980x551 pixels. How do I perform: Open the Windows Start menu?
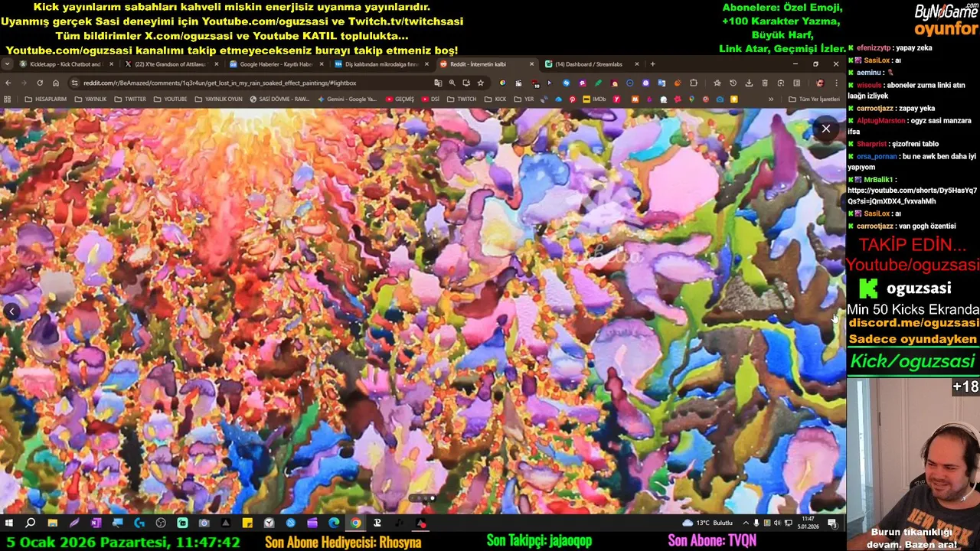[8, 523]
